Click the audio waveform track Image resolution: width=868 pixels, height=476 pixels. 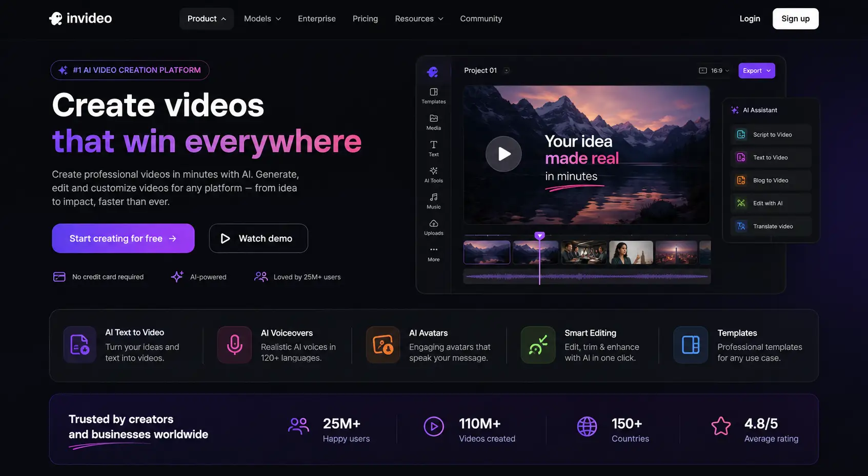point(587,277)
